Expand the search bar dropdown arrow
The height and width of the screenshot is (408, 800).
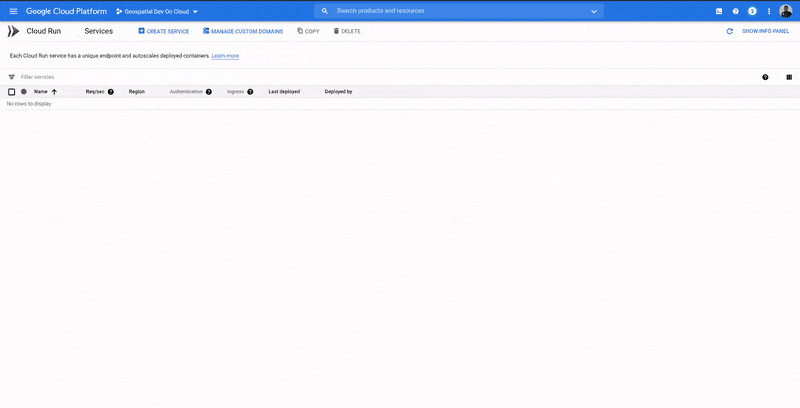pos(594,11)
